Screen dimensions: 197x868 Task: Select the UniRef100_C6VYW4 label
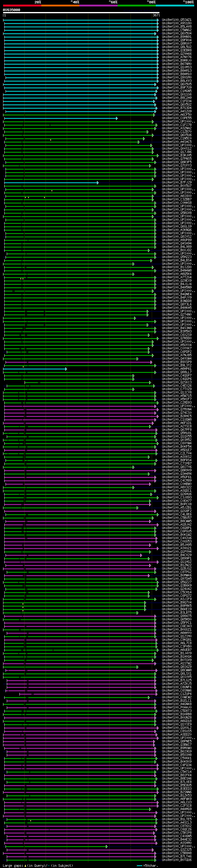click(177, 443)
